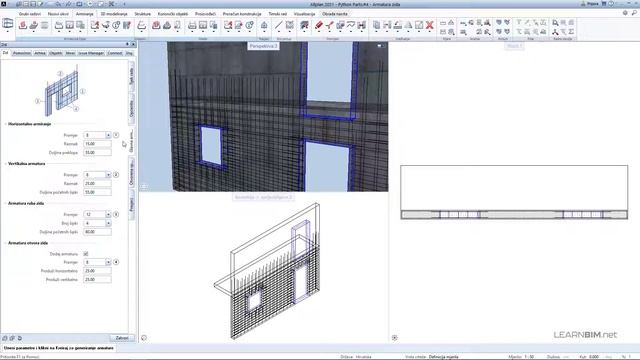Click the round icon at plan view bottom-left
The image size is (640, 360).
click(395, 338)
